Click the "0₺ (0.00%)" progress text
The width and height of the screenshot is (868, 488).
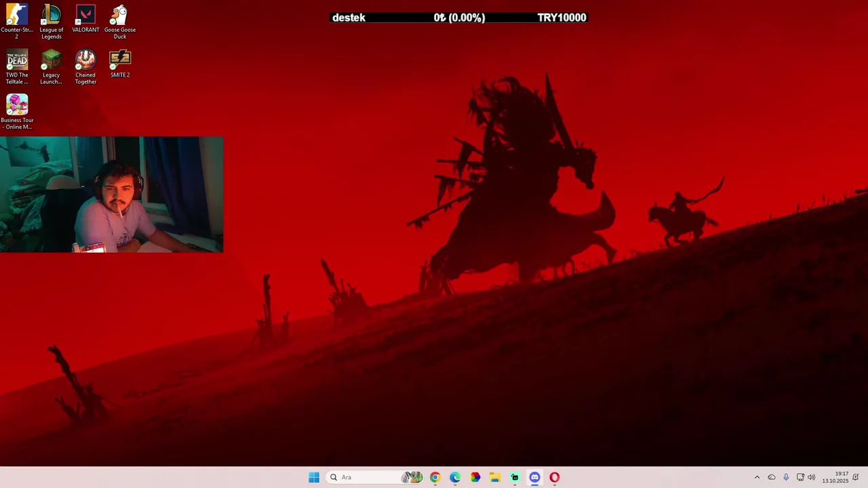(x=459, y=18)
